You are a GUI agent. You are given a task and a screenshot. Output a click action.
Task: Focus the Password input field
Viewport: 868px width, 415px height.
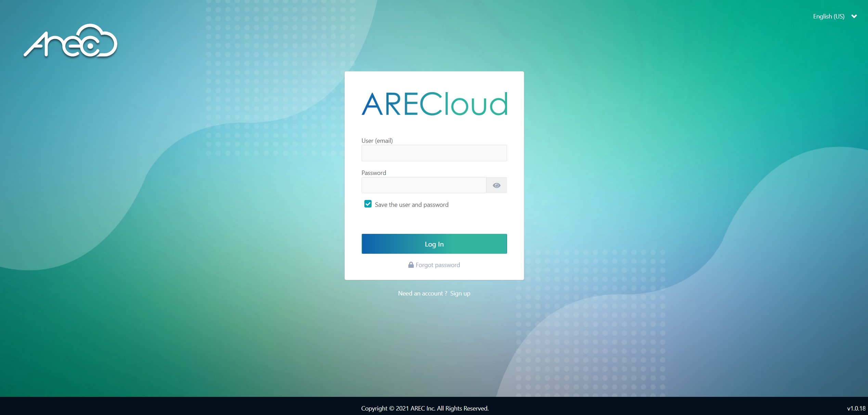click(x=424, y=185)
